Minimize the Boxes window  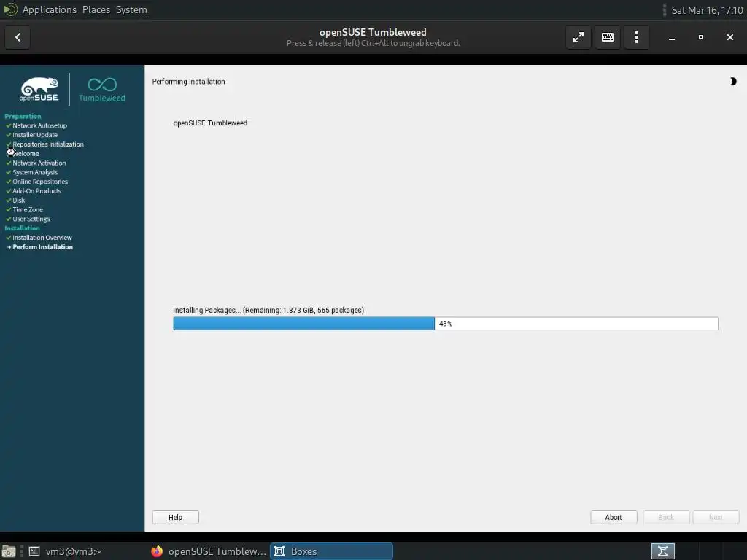pos(672,37)
